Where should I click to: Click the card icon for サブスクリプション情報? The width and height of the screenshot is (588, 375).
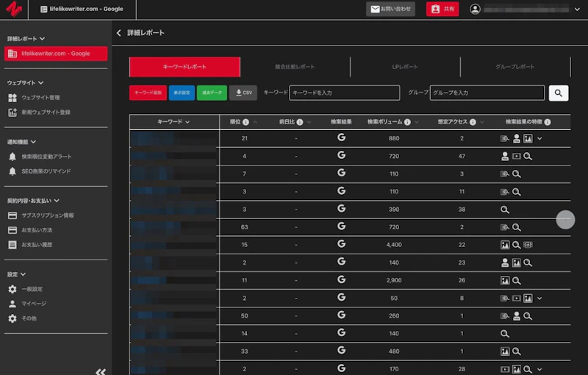coord(12,215)
